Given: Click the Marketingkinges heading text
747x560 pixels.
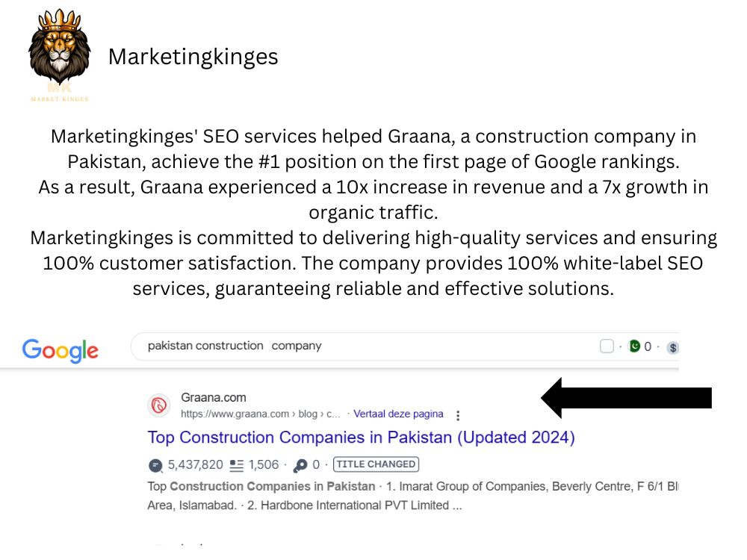Looking at the screenshot, I should coord(193,57).
